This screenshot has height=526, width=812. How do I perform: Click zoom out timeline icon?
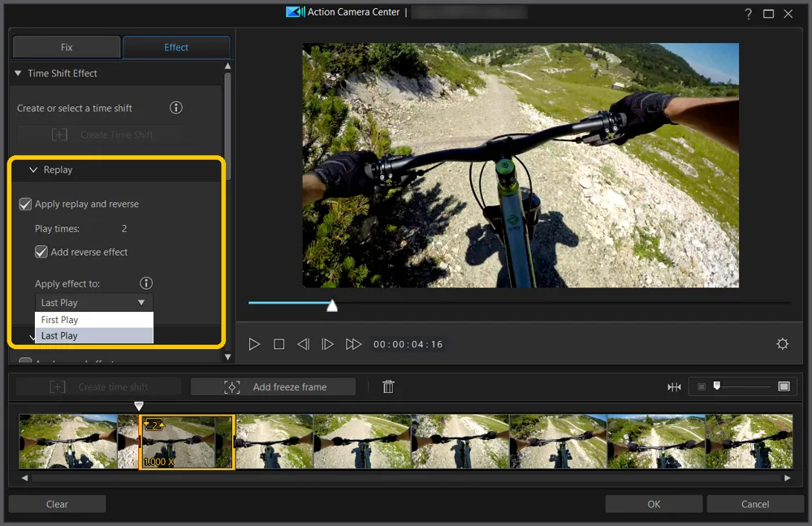[702, 386]
